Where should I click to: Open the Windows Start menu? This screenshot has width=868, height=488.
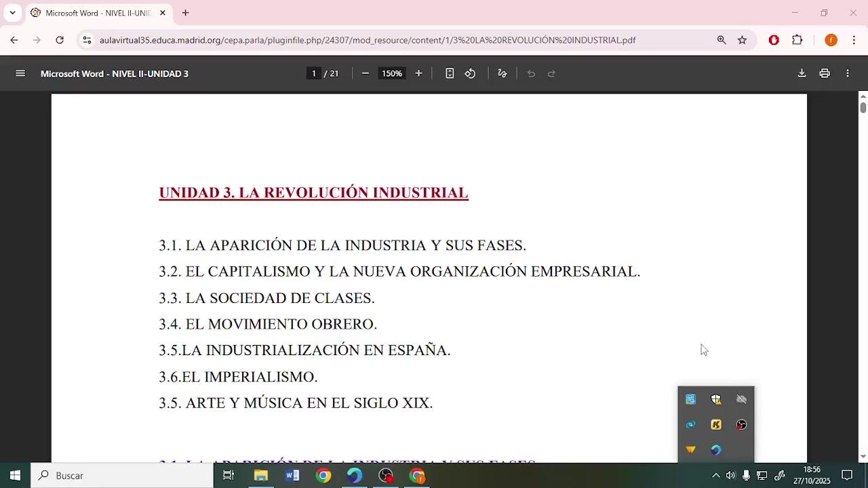click(x=15, y=475)
